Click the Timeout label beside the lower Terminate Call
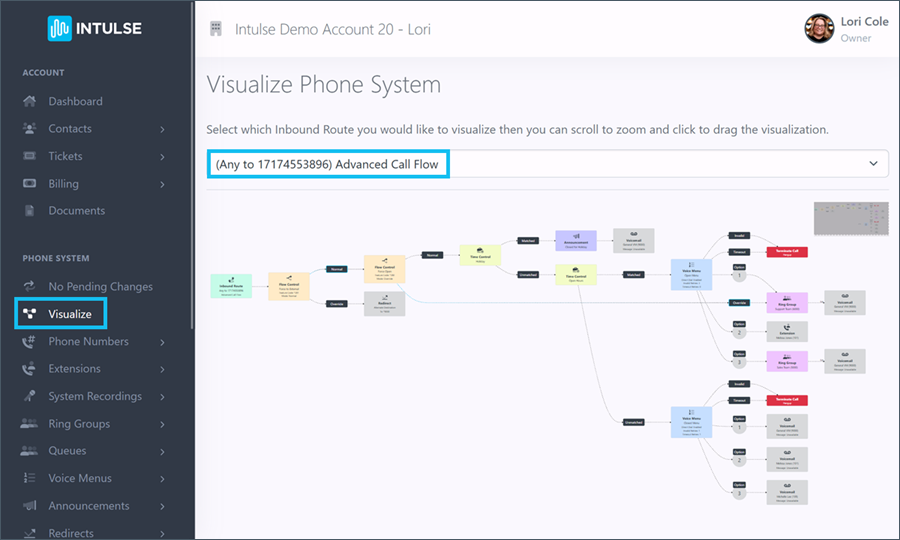The image size is (900, 540). point(738,400)
